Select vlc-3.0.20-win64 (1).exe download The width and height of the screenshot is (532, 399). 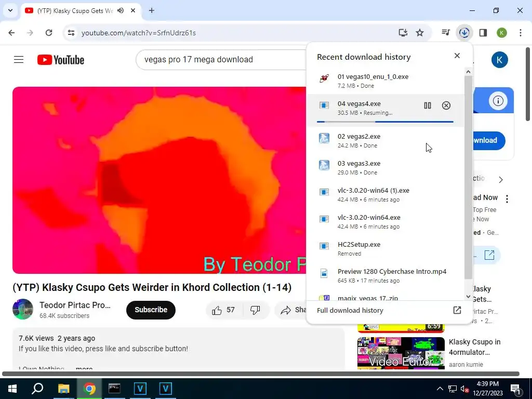click(385, 195)
